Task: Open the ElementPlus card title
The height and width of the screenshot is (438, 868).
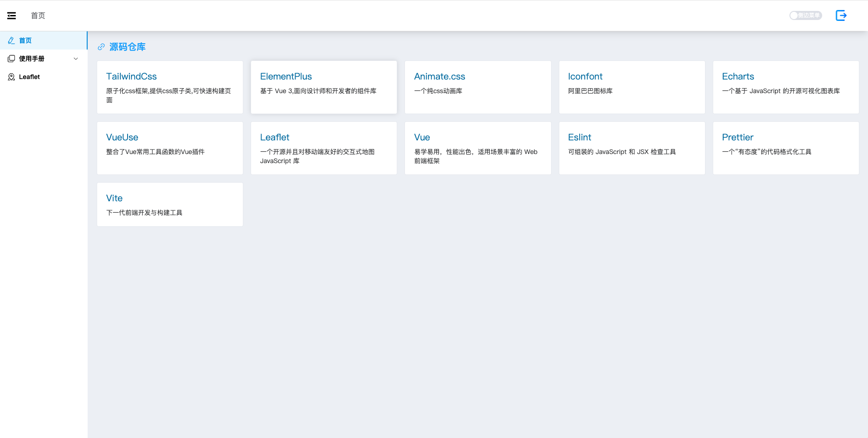Action: point(286,76)
